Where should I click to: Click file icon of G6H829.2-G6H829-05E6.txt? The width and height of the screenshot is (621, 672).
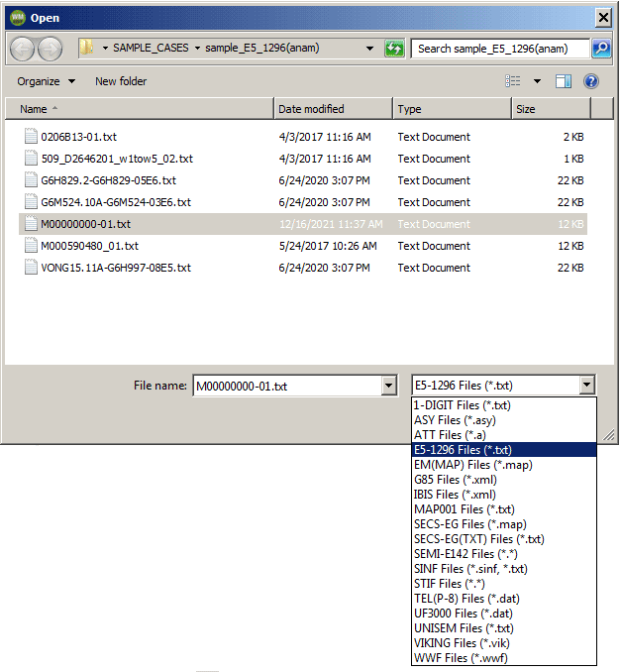(x=31, y=180)
